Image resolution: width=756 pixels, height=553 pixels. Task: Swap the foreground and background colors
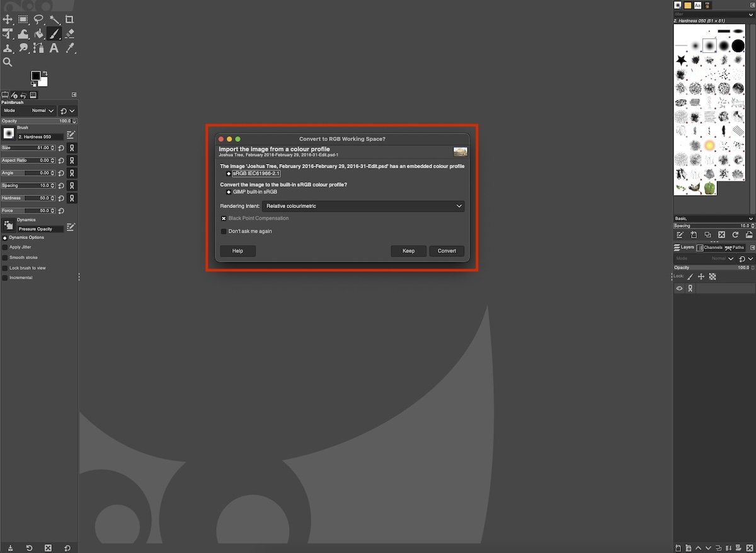(45, 73)
